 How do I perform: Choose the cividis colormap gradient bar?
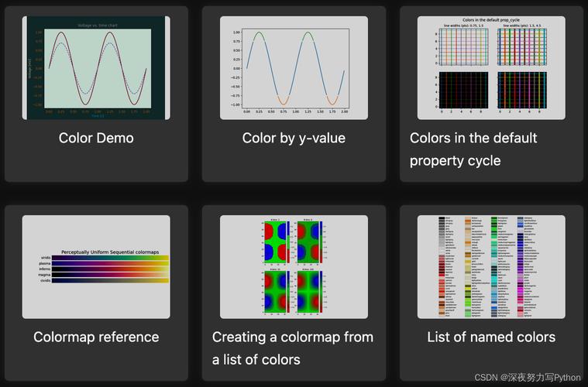pyautogui.click(x=110, y=281)
